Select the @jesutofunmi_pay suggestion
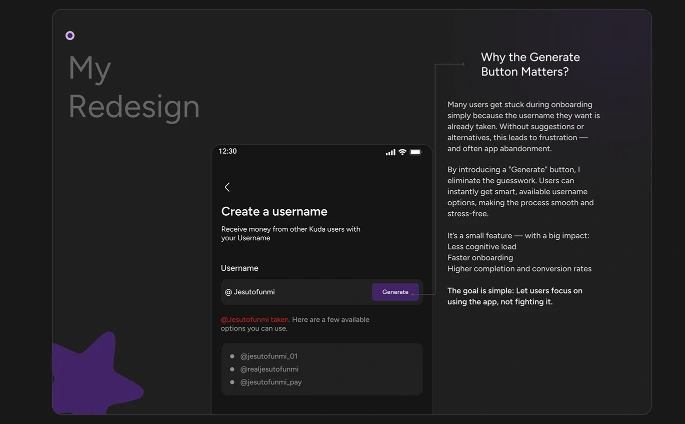Screen dimensions: 685x424 (x=270, y=382)
